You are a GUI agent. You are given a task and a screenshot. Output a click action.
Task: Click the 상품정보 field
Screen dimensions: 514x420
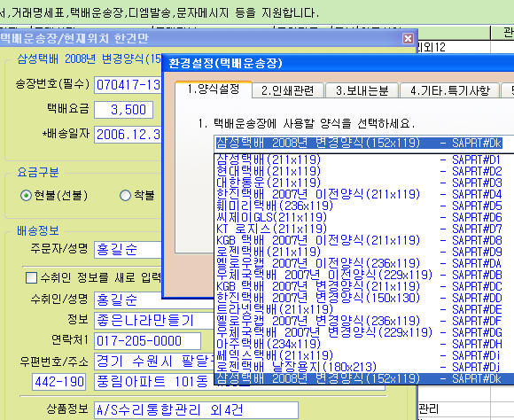point(196,410)
